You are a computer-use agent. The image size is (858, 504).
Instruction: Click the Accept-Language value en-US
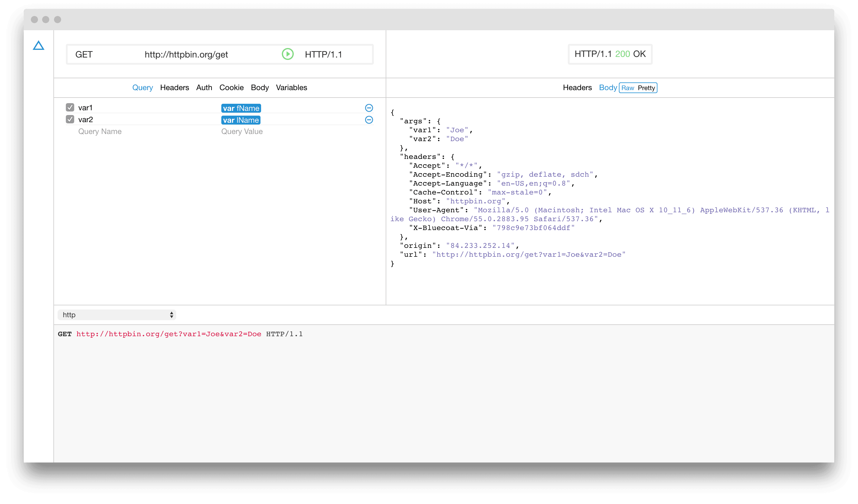pyautogui.click(x=533, y=183)
